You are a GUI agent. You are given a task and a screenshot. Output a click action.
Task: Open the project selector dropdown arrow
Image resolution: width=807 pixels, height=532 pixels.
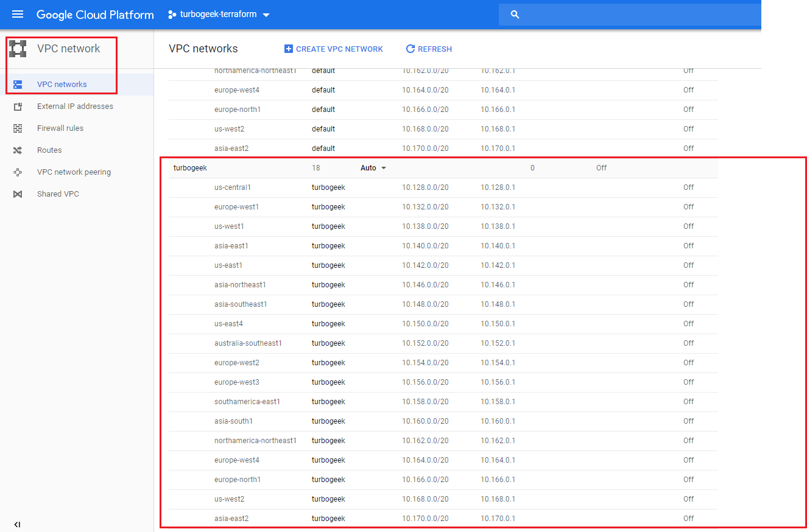coord(266,15)
